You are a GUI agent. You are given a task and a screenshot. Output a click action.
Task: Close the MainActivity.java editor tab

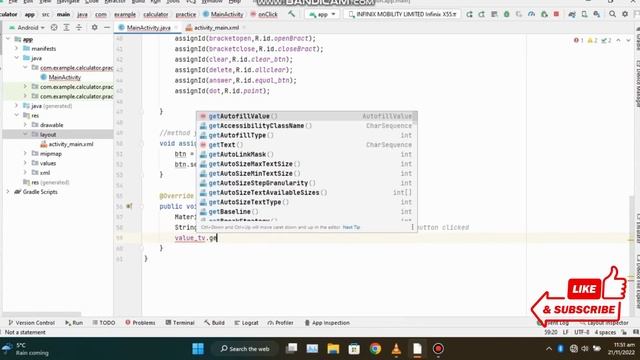[176, 28]
